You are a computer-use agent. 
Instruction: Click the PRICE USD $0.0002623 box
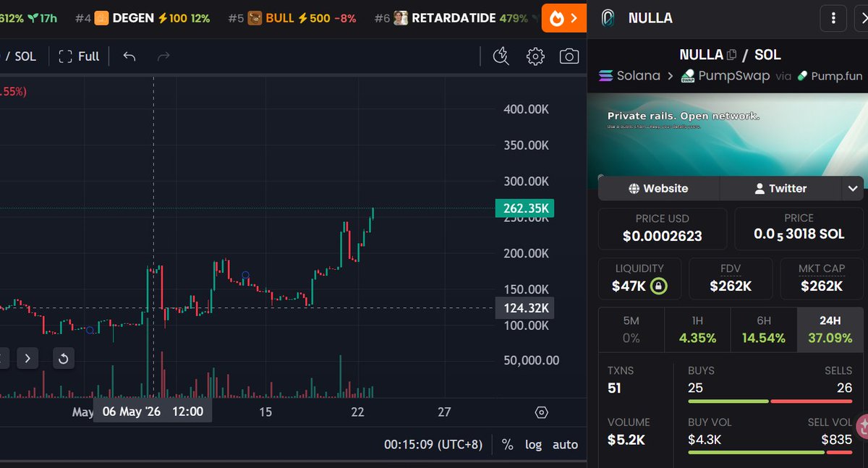click(x=663, y=229)
